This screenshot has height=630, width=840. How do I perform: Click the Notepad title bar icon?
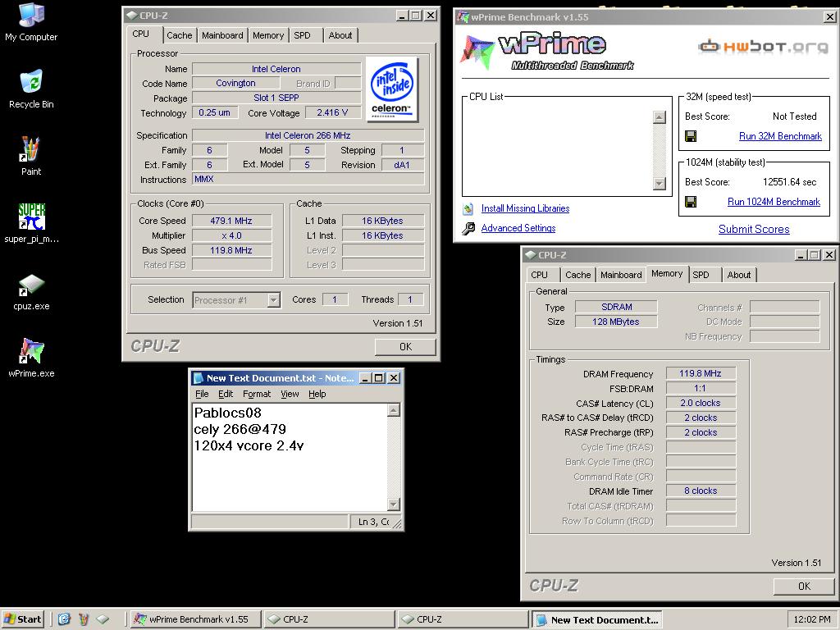tap(199, 377)
